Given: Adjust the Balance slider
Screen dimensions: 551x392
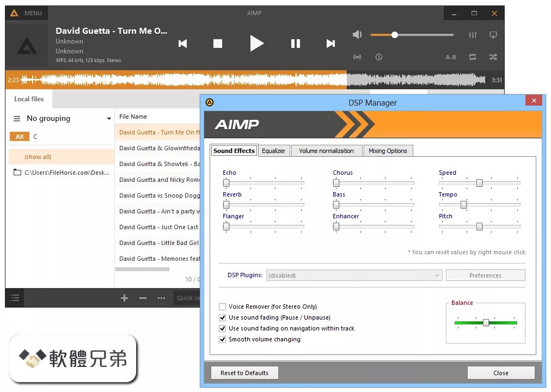Looking at the screenshot, I should tap(486, 322).
